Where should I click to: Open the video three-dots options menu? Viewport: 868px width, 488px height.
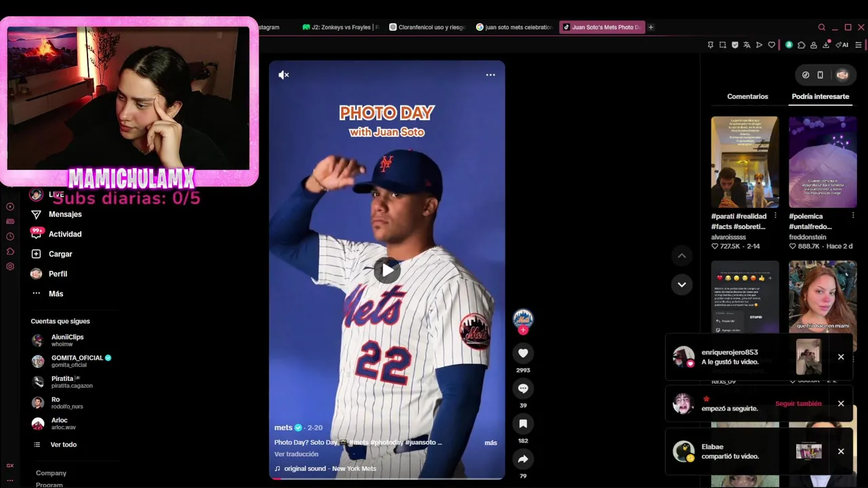pos(490,75)
